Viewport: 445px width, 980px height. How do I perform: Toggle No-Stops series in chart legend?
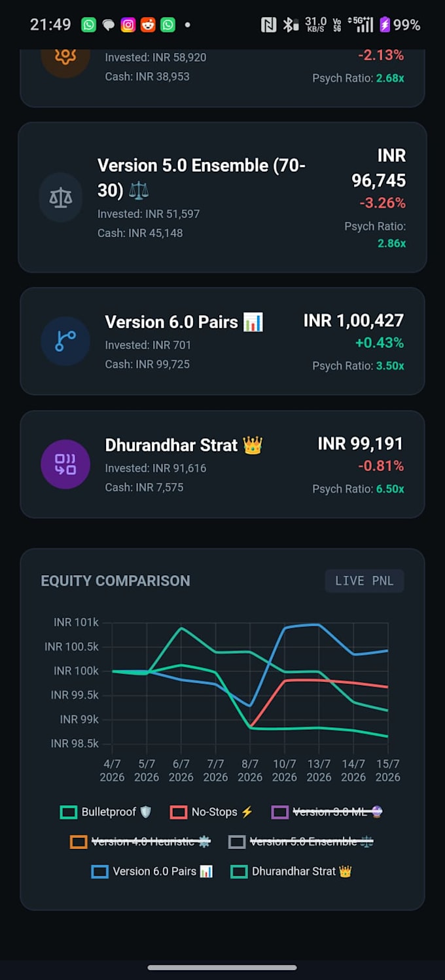211,812
